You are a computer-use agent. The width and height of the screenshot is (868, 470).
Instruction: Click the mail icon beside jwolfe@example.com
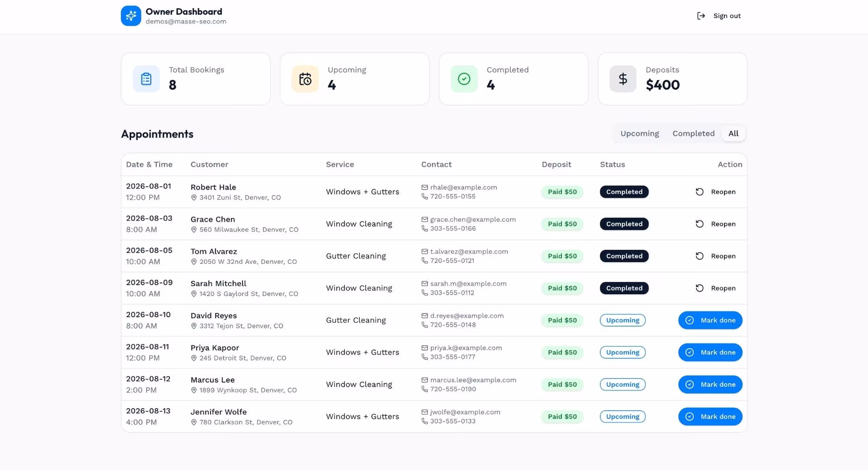click(x=425, y=412)
